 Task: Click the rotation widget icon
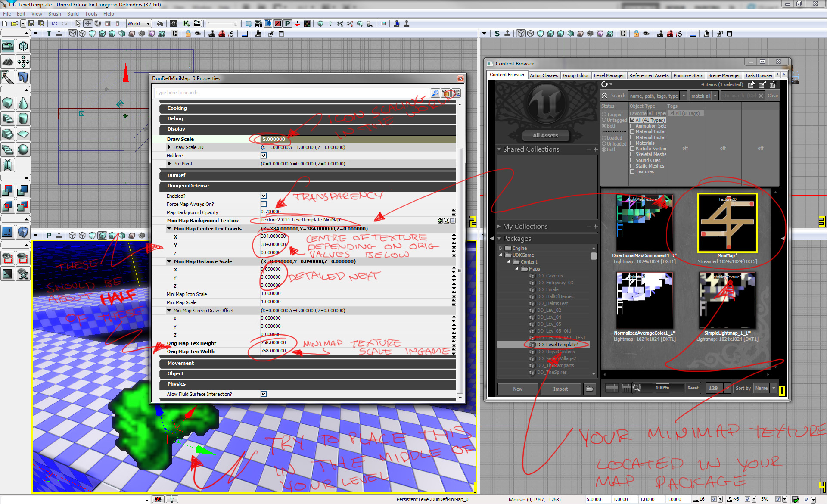coord(98,24)
